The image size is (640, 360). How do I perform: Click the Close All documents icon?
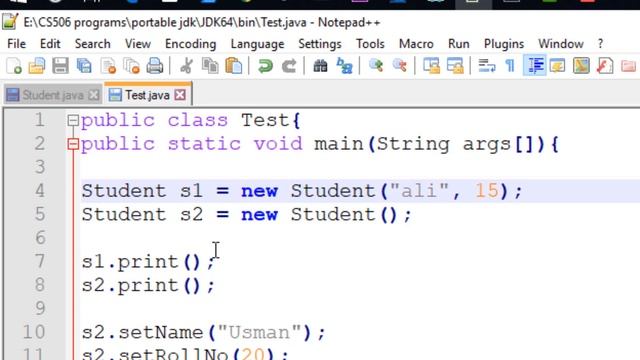pyautogui.click(x=131, y=66)
